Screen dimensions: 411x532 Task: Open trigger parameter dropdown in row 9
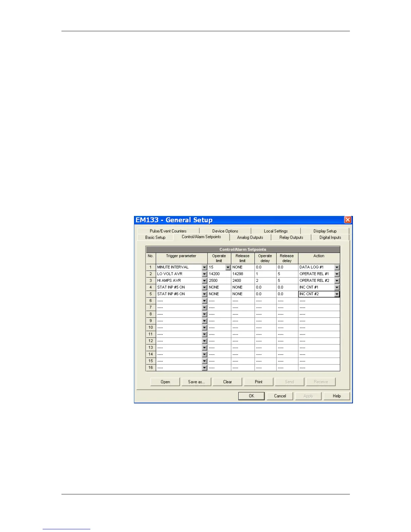(x=204, y=321)
